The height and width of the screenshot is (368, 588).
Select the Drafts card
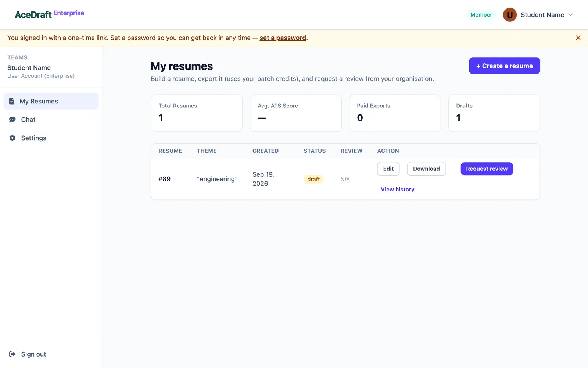(494, 113)
